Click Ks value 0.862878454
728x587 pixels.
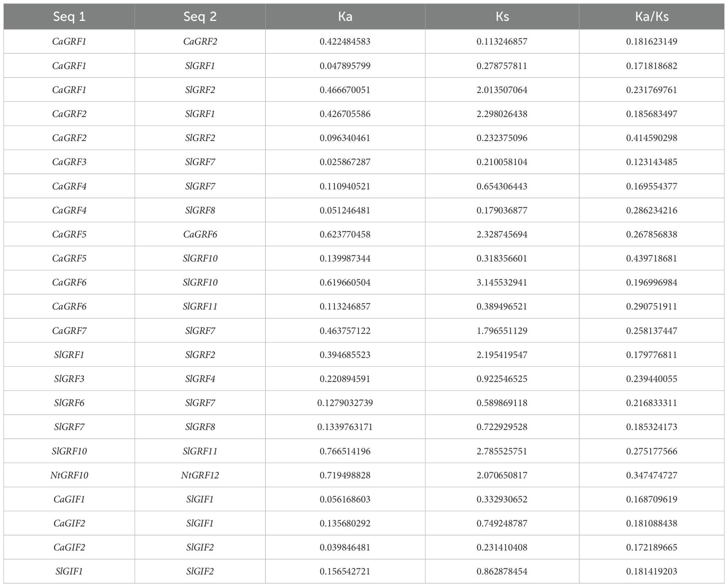point(502,571)
